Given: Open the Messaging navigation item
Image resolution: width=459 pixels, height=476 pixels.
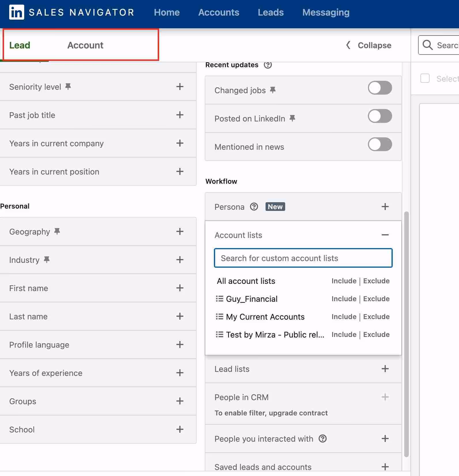Looking at the screenshot, I should tap(326, 12).
